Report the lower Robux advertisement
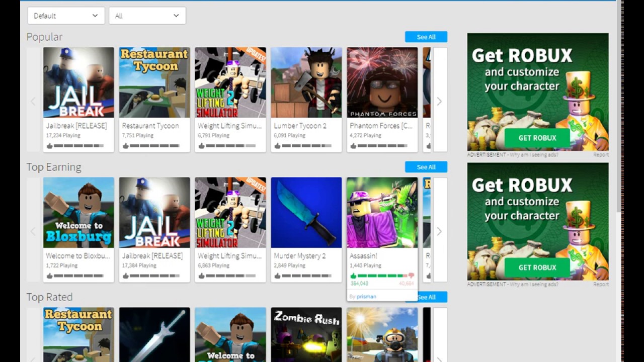The width and height of the screenshot is (644, 362). [x=601, y=285]
